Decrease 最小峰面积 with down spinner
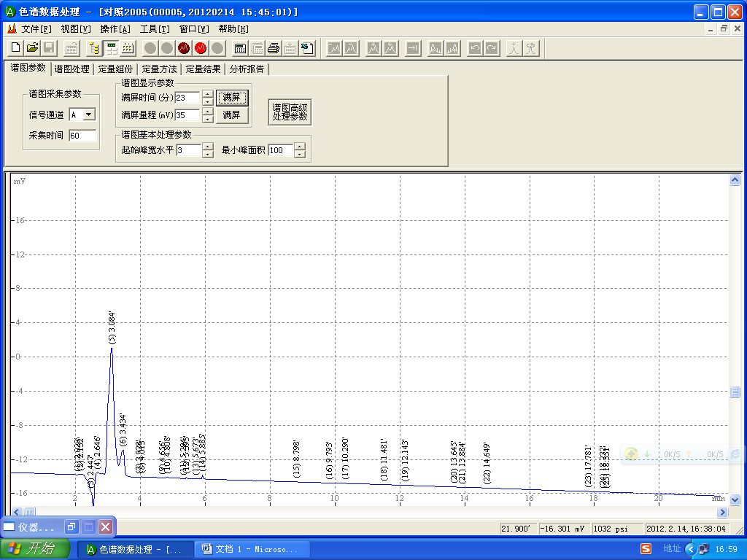The width and height of the screenshot is (747, 560). point(300,154)
